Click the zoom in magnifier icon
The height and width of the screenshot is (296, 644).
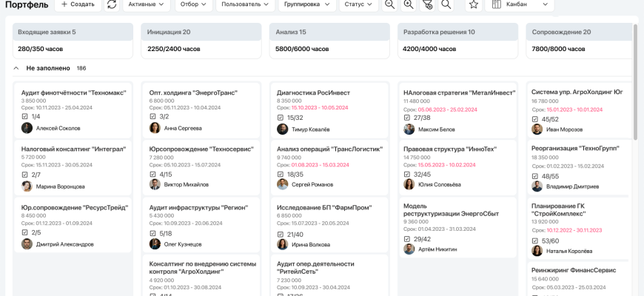coord(409,4)
